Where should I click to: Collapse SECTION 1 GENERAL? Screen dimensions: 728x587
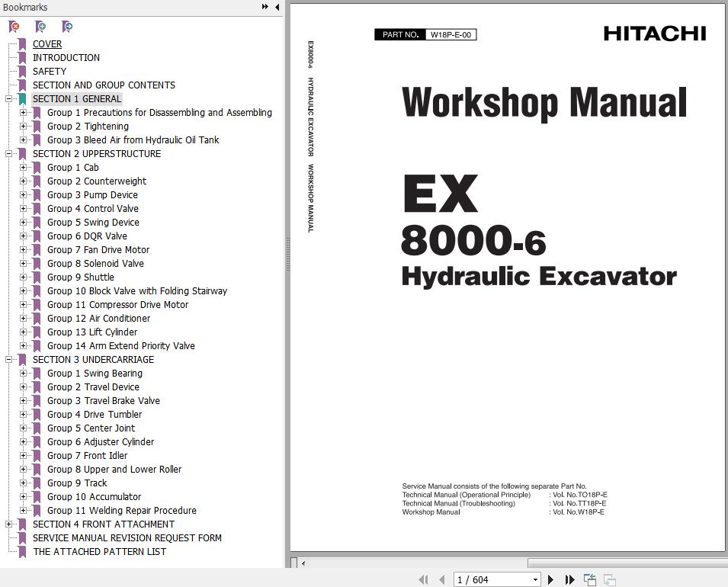pos(8,99)
